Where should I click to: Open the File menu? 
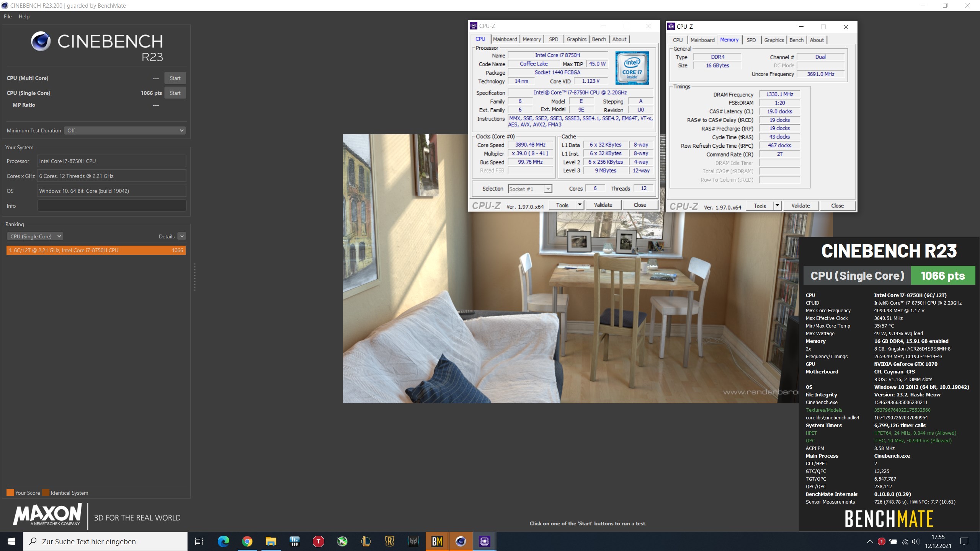coord(8,16)
